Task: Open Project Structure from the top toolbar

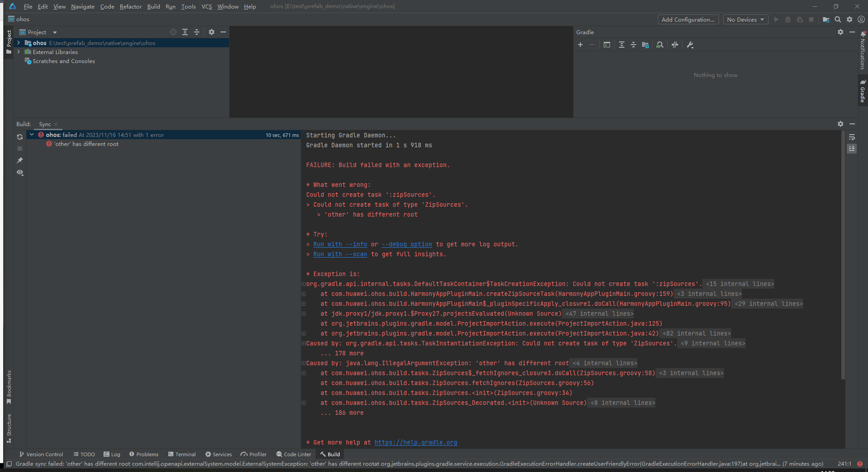Action: [826, 19]
